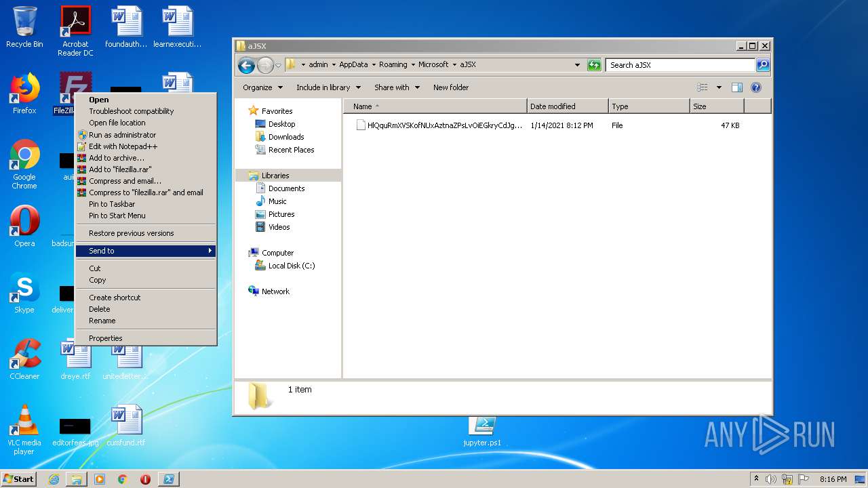Screen dimensions: 868x488
Task: Click the AppData breadcrumb segment
Action: tap(353, 65)
